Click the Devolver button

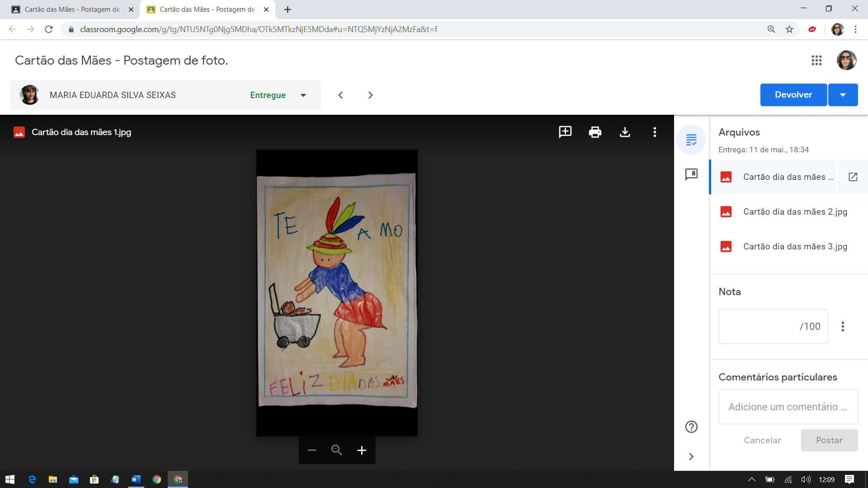[x=793, y=95]
